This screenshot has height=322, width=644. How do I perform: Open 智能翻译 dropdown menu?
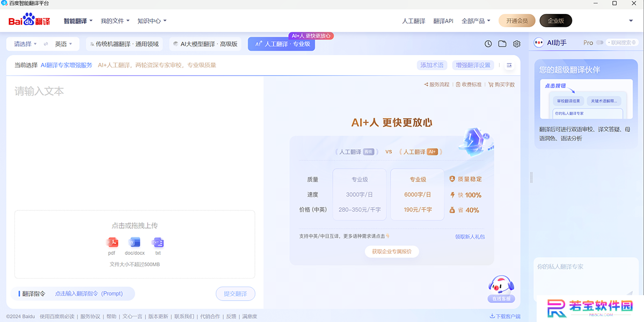(78, 21)
